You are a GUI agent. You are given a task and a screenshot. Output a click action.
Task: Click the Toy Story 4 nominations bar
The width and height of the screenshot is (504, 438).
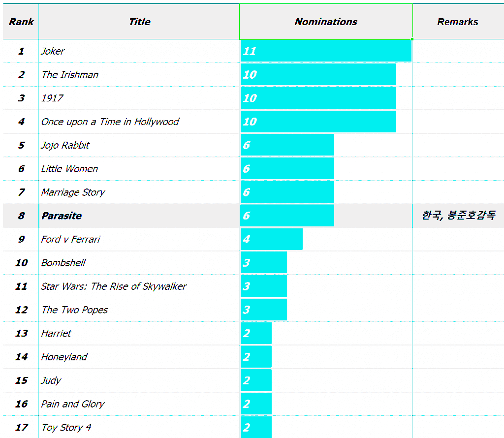pos(256,427)
